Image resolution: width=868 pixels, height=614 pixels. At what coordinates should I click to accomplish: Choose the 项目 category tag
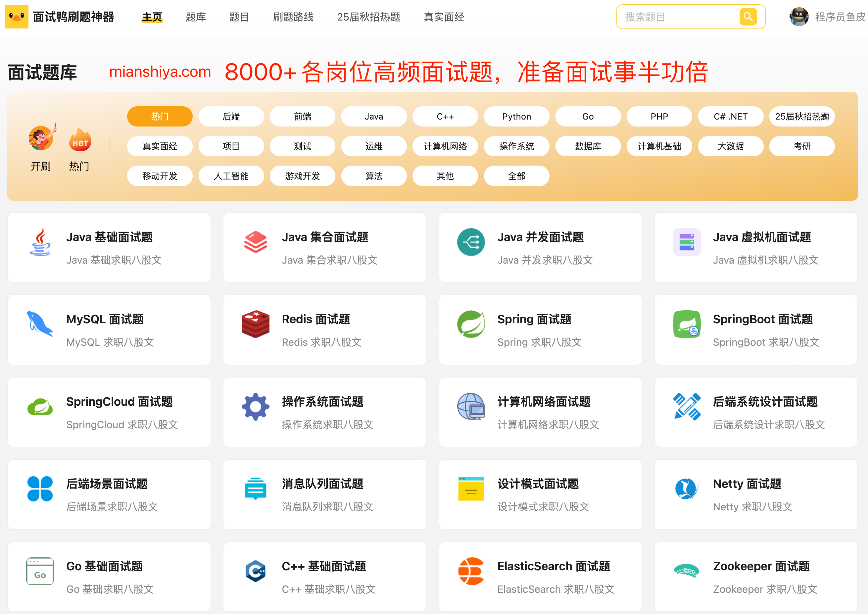click(231, 146)
